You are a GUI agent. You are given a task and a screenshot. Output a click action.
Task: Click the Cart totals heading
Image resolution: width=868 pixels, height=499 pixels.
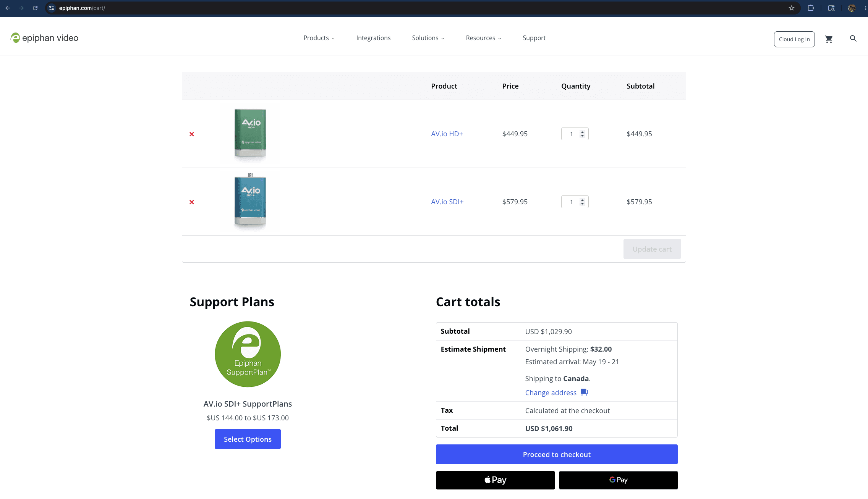[x=468, y=302]
